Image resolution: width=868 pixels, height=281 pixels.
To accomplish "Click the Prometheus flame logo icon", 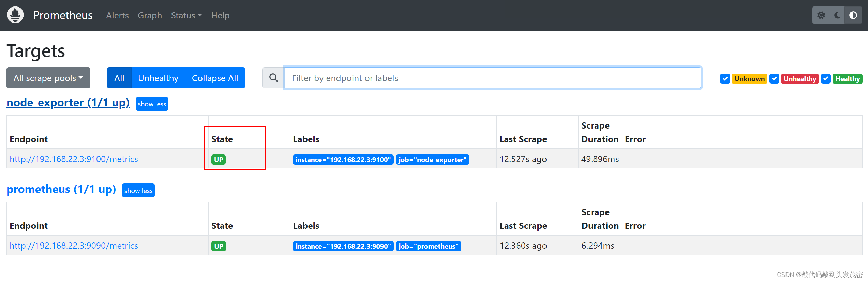I will (x=15, y=15).
